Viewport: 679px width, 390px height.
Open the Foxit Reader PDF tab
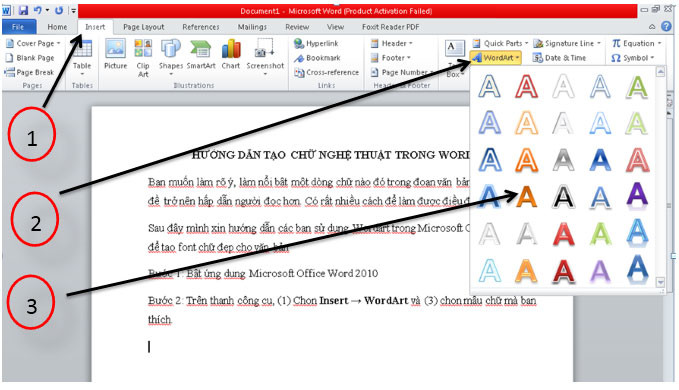click(391, 27)
